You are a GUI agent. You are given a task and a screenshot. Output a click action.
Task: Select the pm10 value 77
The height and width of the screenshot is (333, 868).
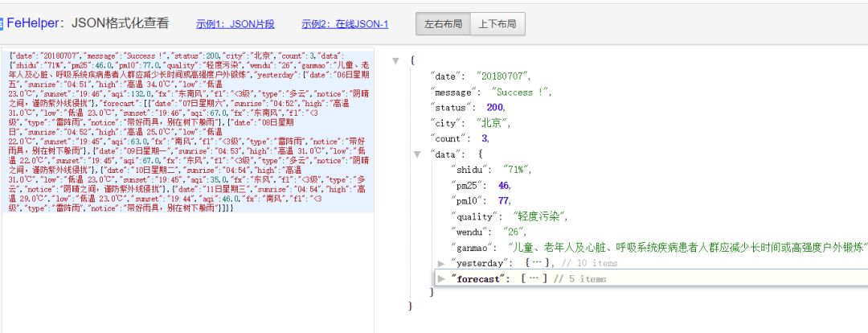(x=503, y=200)
